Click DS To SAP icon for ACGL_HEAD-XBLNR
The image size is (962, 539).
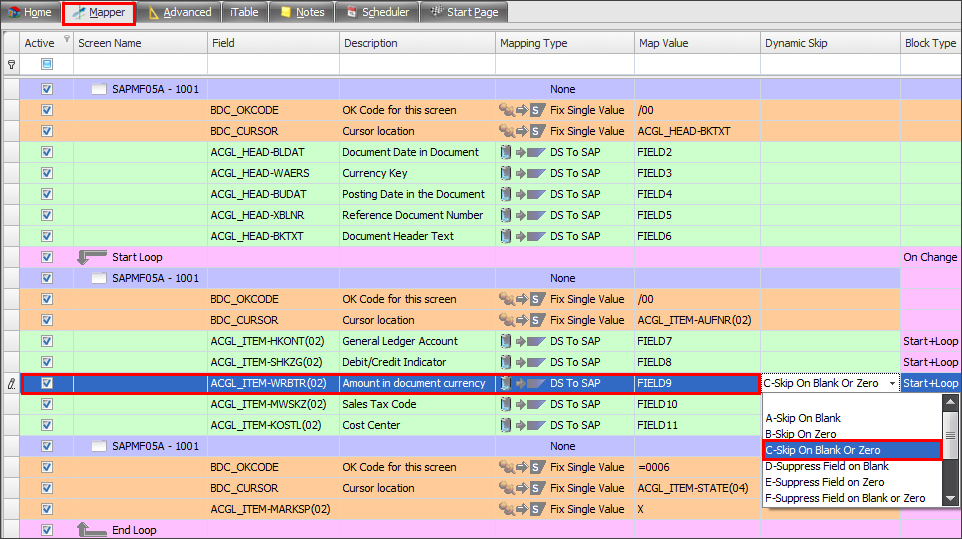522,215
